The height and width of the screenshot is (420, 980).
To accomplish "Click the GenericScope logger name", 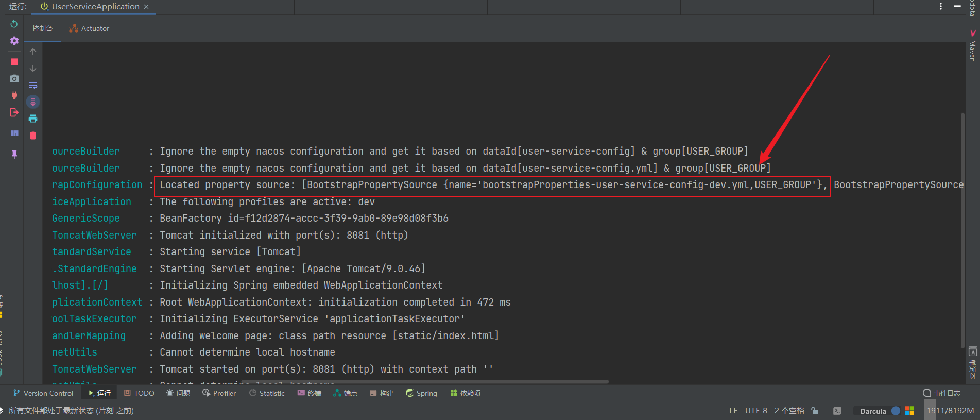I will pos(85,219).
